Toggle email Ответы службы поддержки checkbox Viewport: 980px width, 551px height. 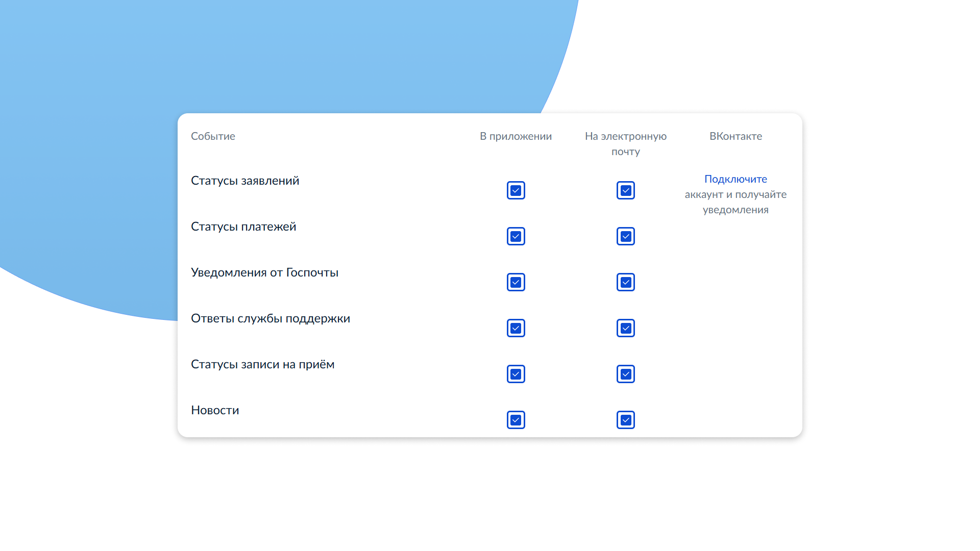point(625,328)
